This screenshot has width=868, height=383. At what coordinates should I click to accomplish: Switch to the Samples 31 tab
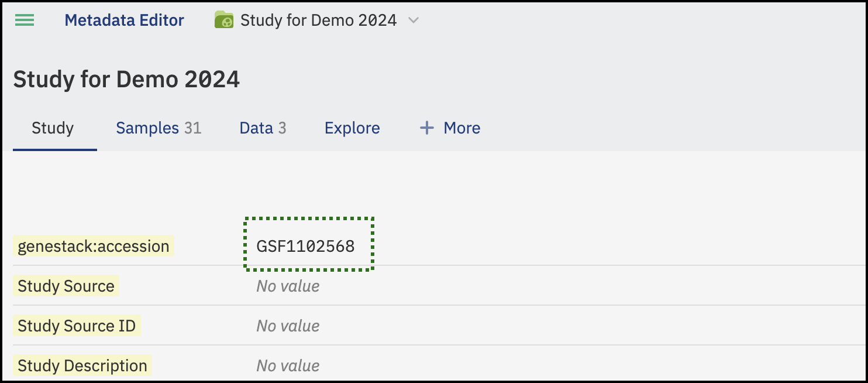159,128
